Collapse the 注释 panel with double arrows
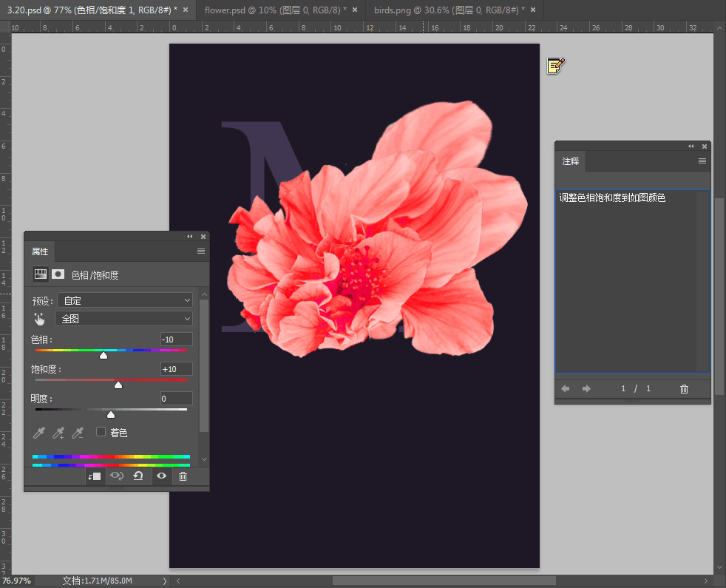 (x=691, y=146)
